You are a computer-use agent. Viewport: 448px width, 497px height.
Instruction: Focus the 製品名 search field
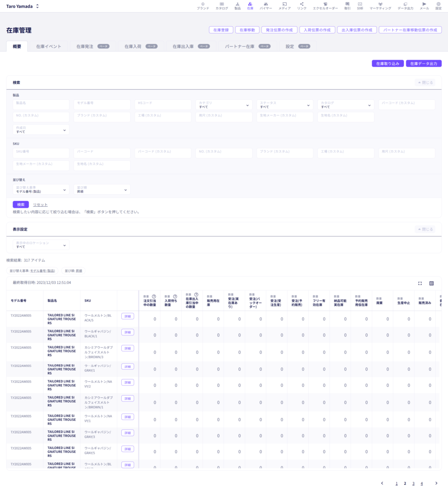click(41, 105)
